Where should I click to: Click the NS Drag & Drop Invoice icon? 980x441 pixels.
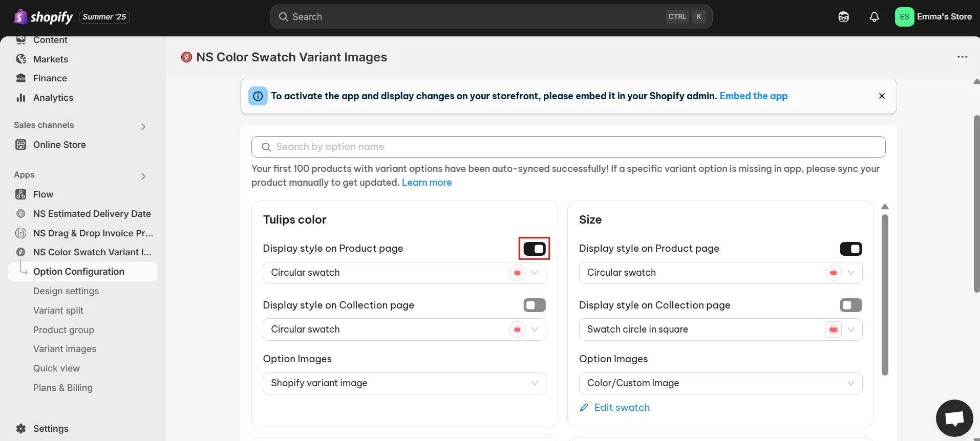point(21,233)
